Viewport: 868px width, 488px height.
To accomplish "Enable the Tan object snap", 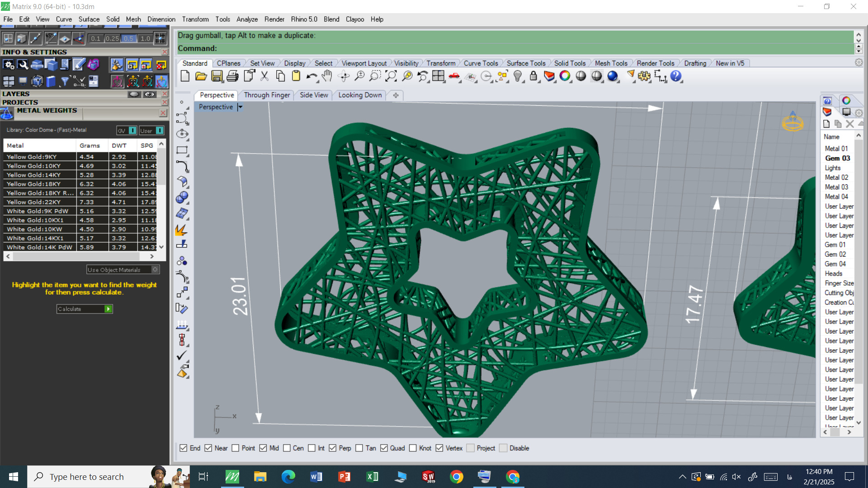I will pyautogui.click(x=359, y=448).
